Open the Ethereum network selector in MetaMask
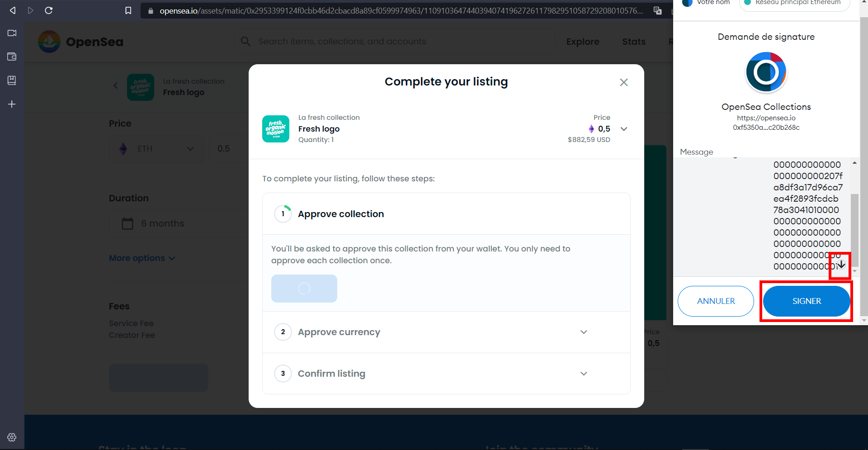Screen dimensions: 868x450 pyautogui.click(x=794, y=4)
